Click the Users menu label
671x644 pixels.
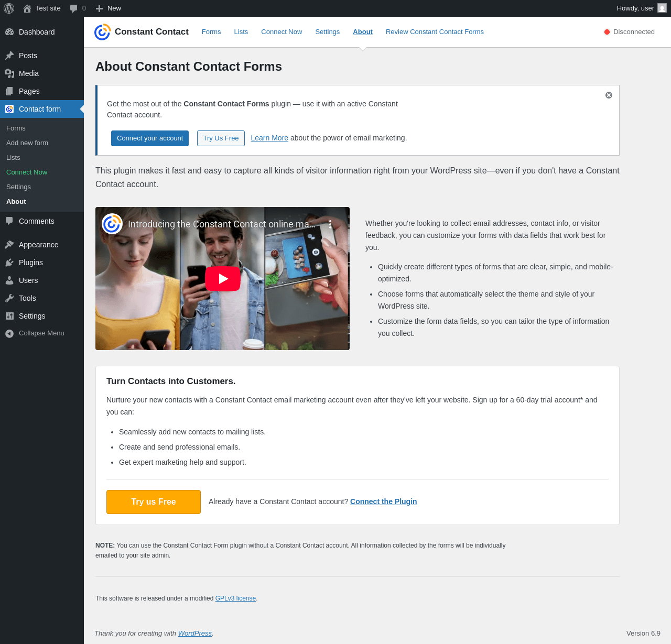(x=28, y=280)
